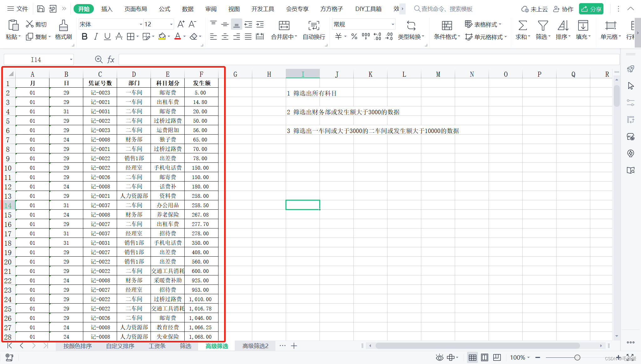The width and height of the screenshot is (641, 364).
Task: Click the insert function fx icon
Action: click(111, 59)
